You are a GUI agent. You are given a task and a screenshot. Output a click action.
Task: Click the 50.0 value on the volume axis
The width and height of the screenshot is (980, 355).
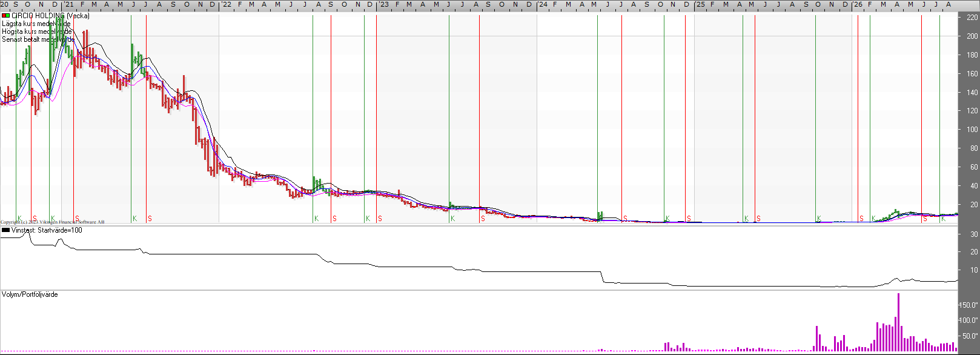(x=970, y=336)
